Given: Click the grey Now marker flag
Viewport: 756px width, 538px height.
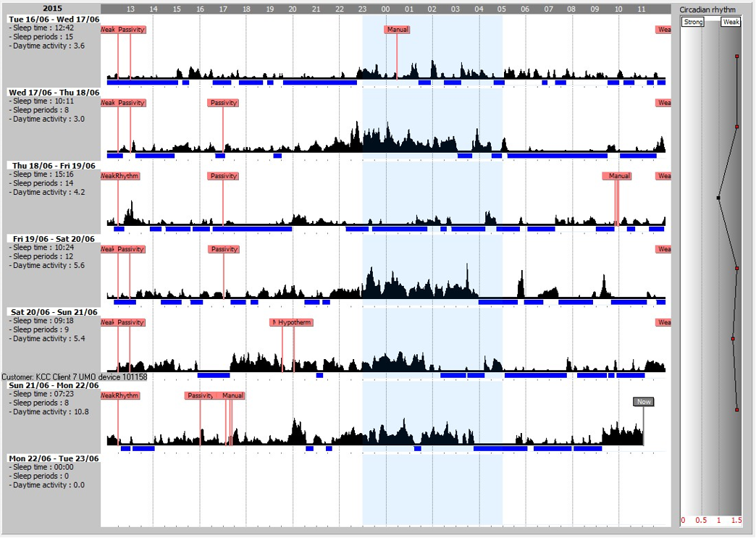Looking at the screenshot, I should [x=643, y=401].
